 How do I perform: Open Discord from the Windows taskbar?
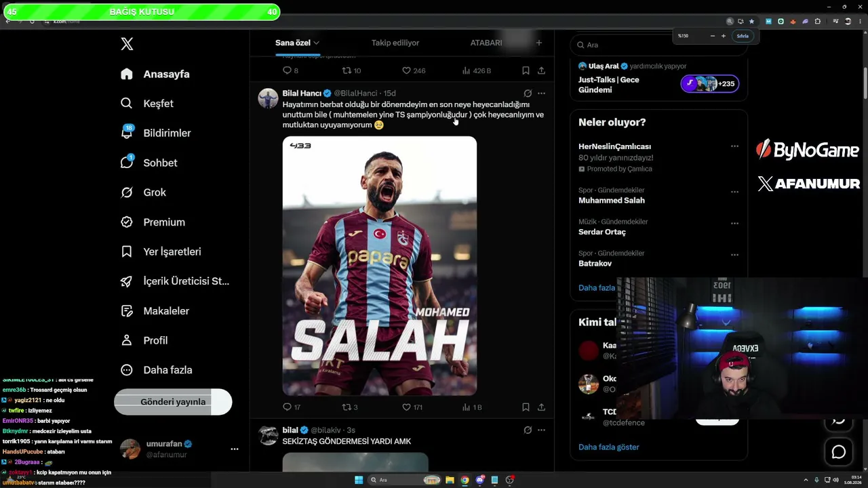(480, 480)
